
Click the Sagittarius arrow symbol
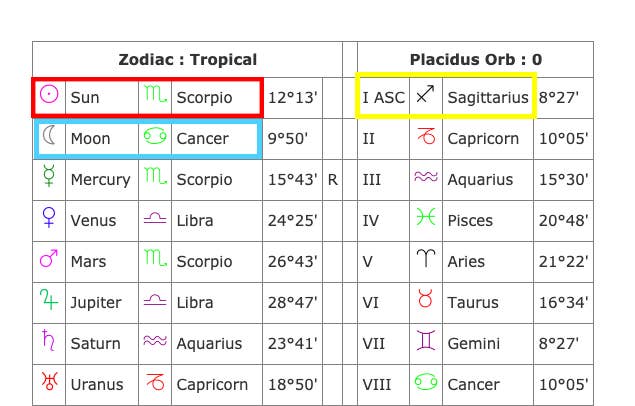click(426, 94)
